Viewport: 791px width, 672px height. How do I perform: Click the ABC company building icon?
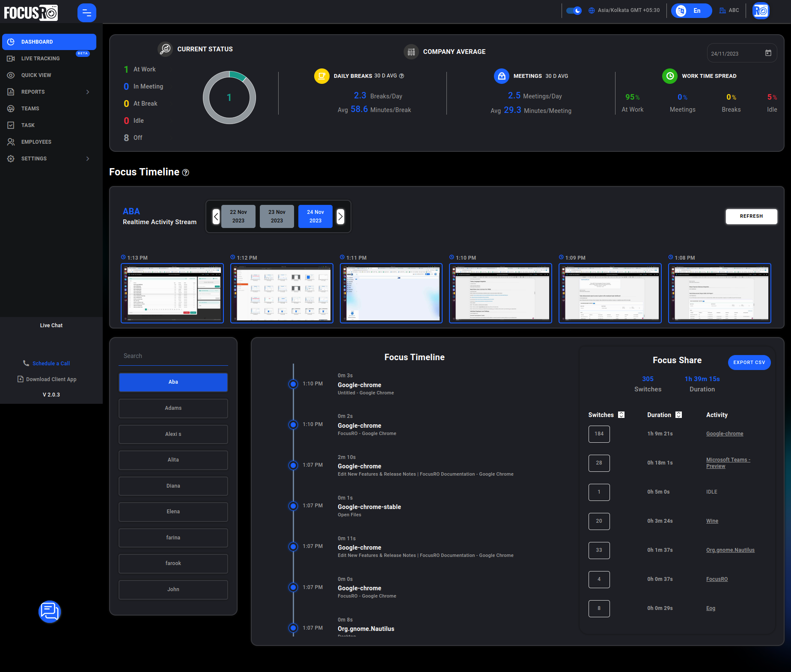tap(723, 11)
